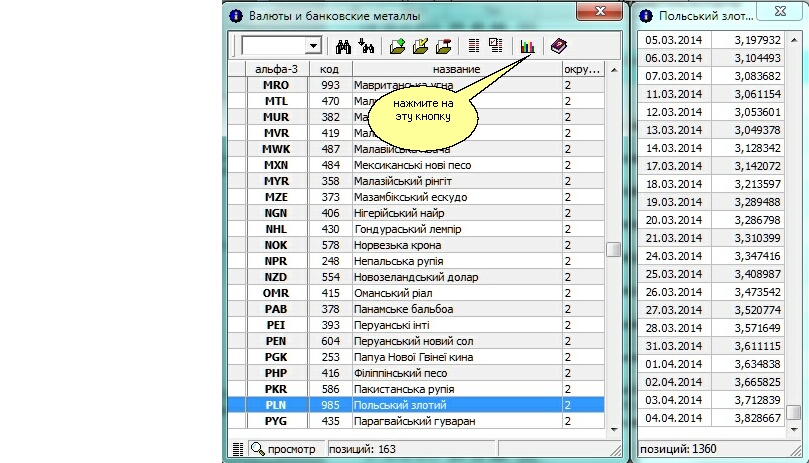The height and width of the screenshot is (463, 809).
Task: Select the PAB Панамське бальбоа row
Action: pos(416,309)
